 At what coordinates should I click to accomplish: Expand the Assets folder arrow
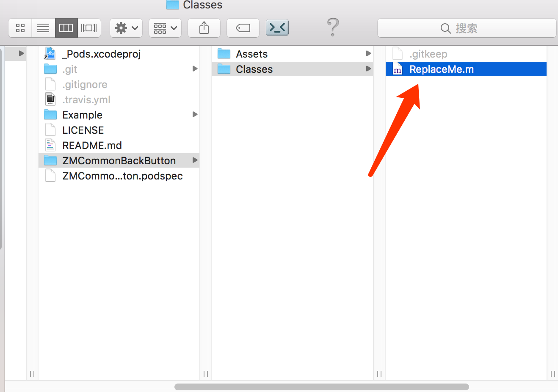pyautogui.click(x=368, y=53)
